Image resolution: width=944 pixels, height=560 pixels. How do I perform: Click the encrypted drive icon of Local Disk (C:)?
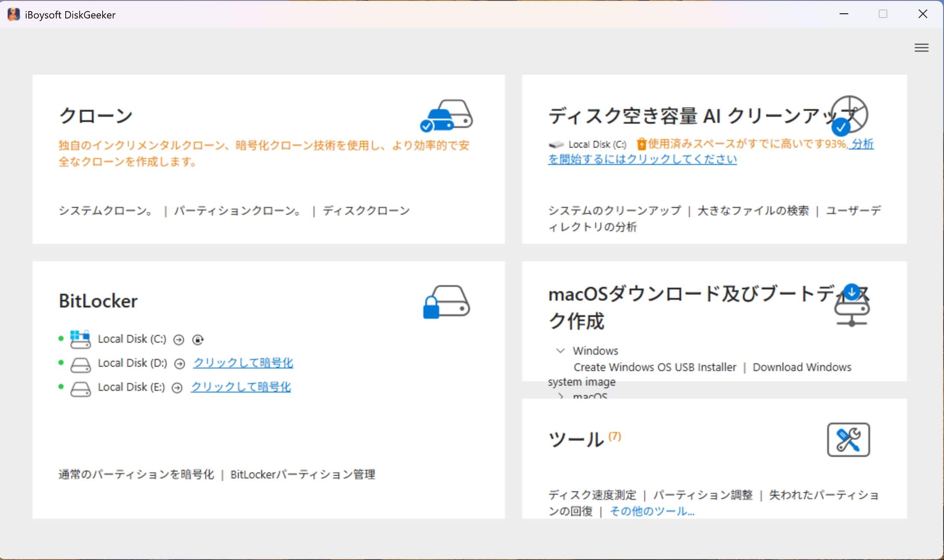pyautogui.click(x=80, y=339)
